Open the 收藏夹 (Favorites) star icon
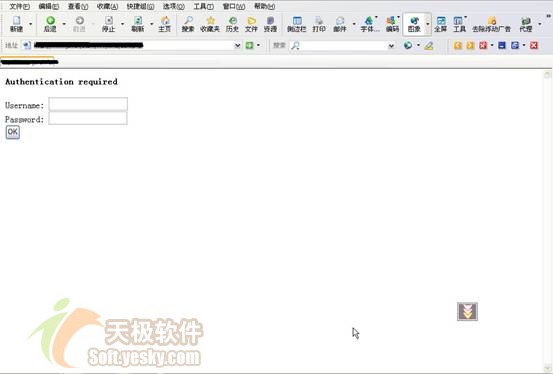Image resolution: width=553 pixels, height=374 pixels. (211, 20)
